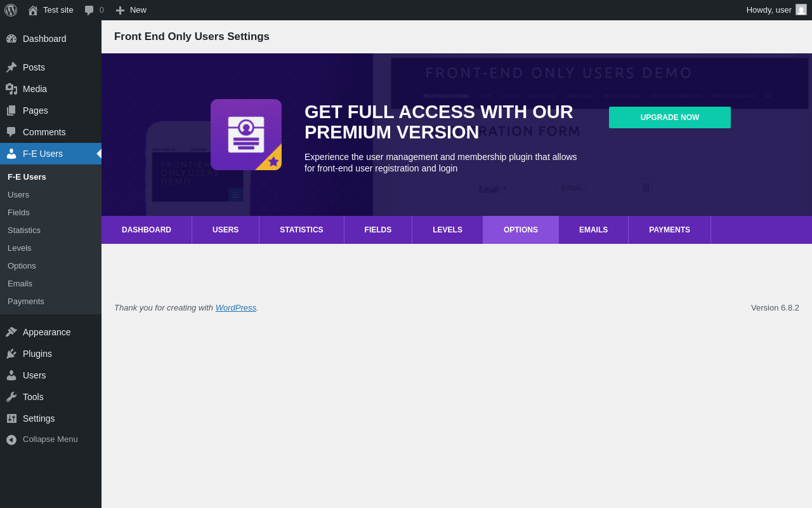This screenshot has height=508, width=812.
Task: Switch to the EMAILS tab
Action: [x=594, y=230]
